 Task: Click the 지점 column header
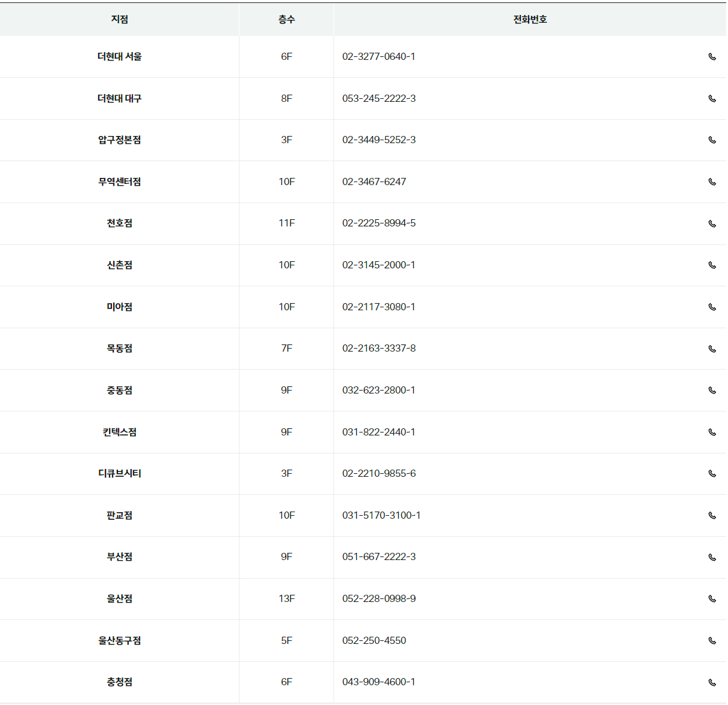[120, 19]
